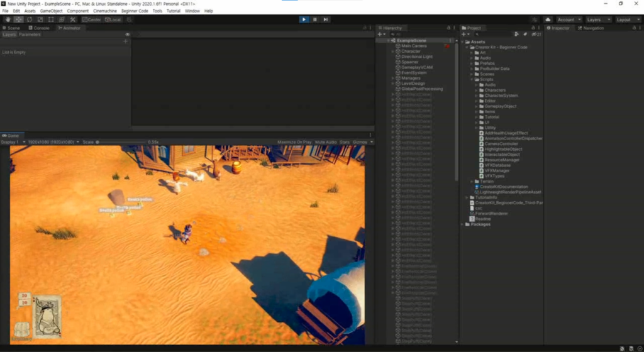Select Directional Light in Hierarchy
This screenshot has width=644, height=352.
(416, 57)
